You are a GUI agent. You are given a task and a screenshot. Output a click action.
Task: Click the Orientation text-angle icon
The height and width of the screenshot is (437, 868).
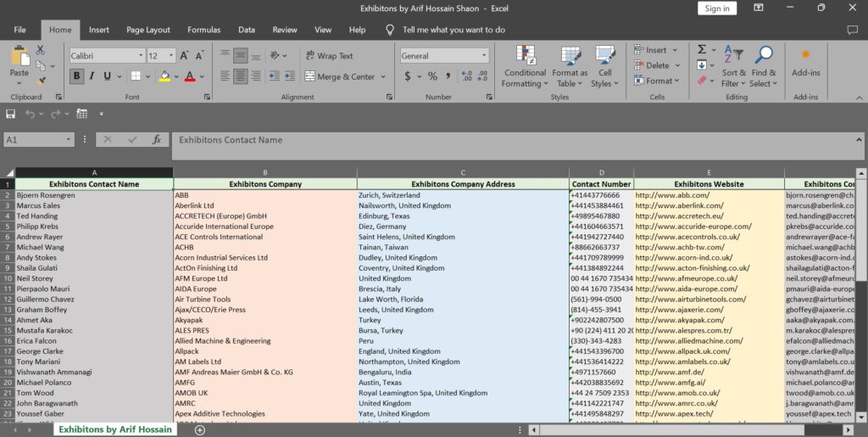[x=275, y=55]
